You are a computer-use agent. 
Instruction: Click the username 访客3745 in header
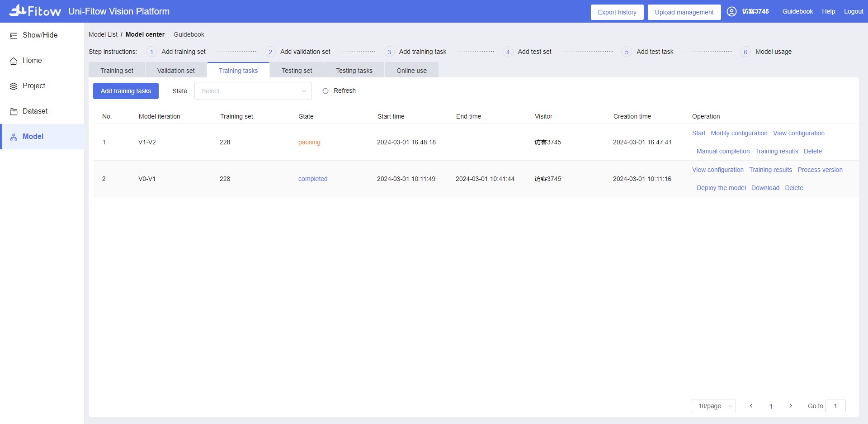[755, 11]
